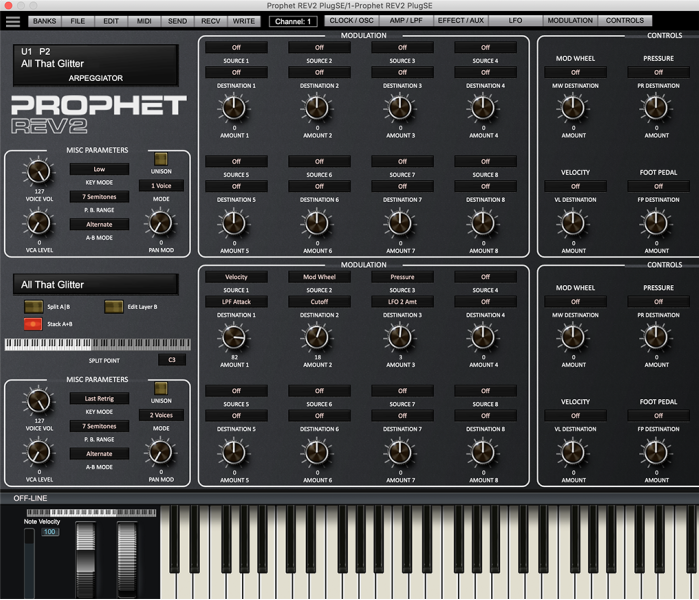The width and height of the screenshot is (699, 600).
Task: Click the U1 P2 program display
Action: click(x=96, y=65)
